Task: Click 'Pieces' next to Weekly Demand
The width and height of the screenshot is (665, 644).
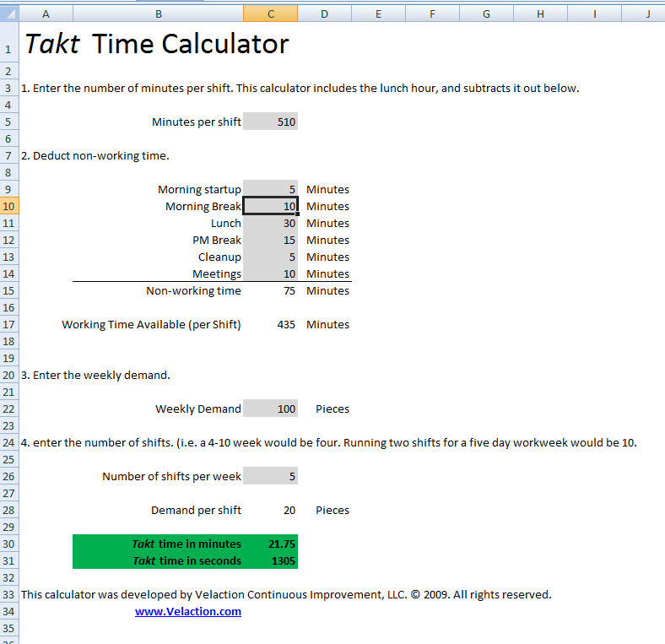Action: [x=332, y=409]
